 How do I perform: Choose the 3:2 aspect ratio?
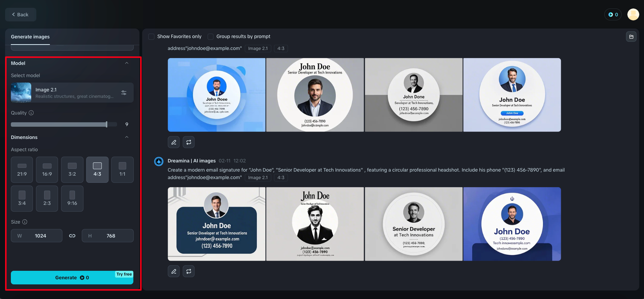[x=72, y=170]
